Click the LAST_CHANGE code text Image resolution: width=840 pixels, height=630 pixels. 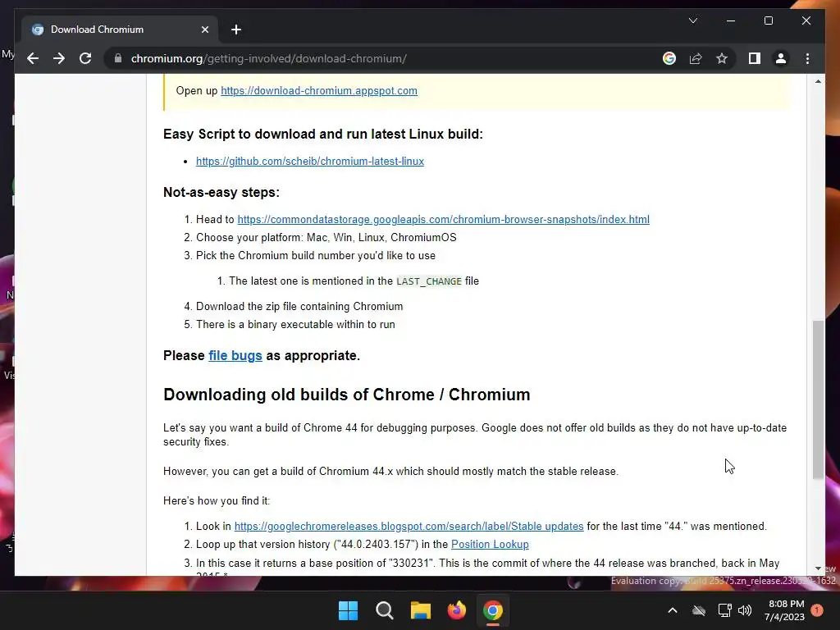(x=428, y=281)
